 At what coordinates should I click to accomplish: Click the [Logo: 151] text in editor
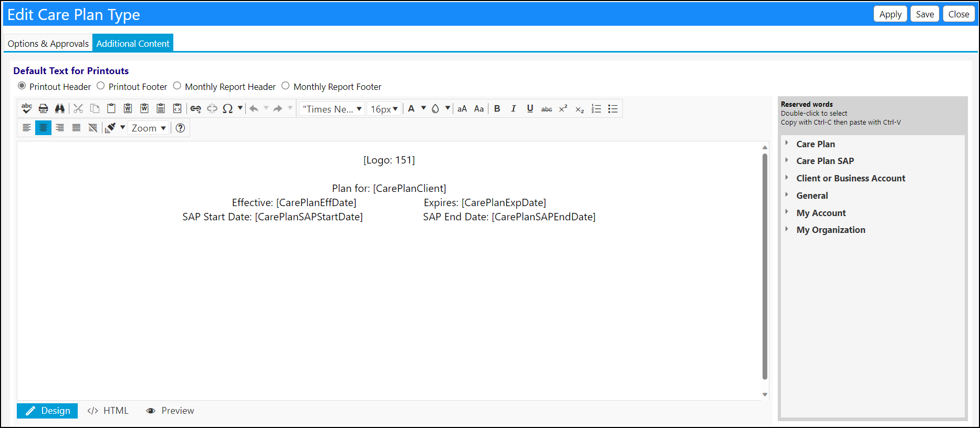coord(389,160)
